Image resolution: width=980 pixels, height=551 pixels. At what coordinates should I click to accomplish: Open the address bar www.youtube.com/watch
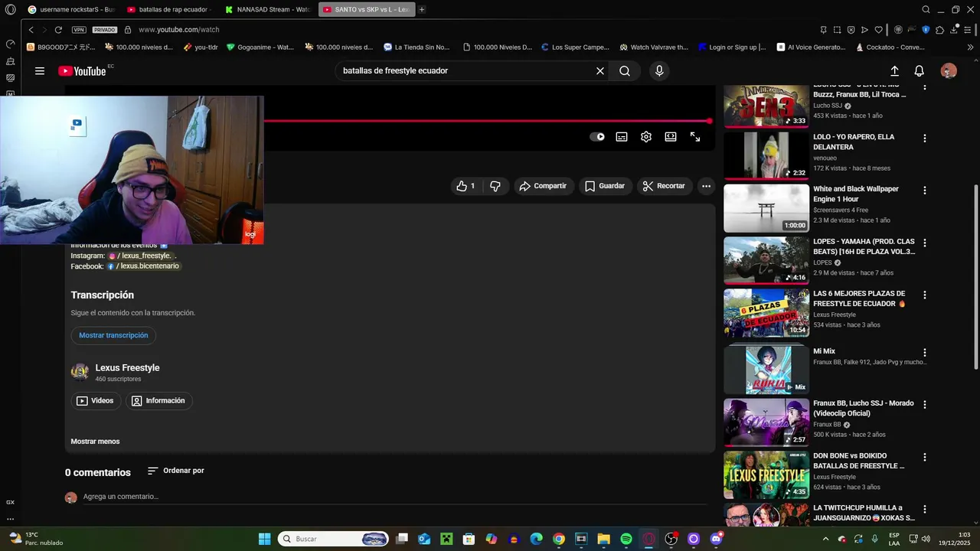179,30
